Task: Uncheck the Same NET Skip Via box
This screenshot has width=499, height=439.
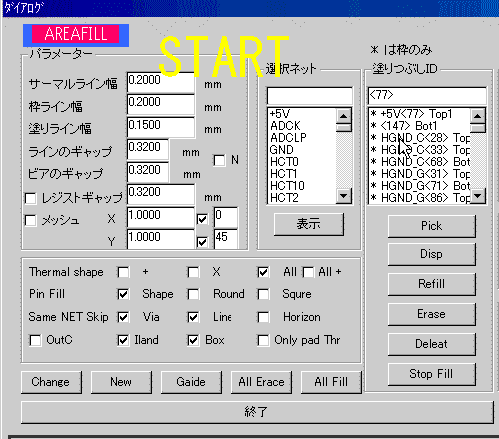Action: pyautogui.click(x=123, y=317)
